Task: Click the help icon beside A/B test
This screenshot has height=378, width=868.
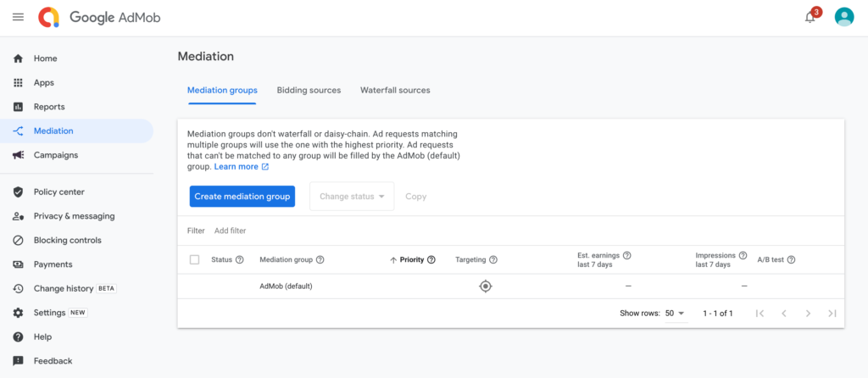Action: point(791,260)
